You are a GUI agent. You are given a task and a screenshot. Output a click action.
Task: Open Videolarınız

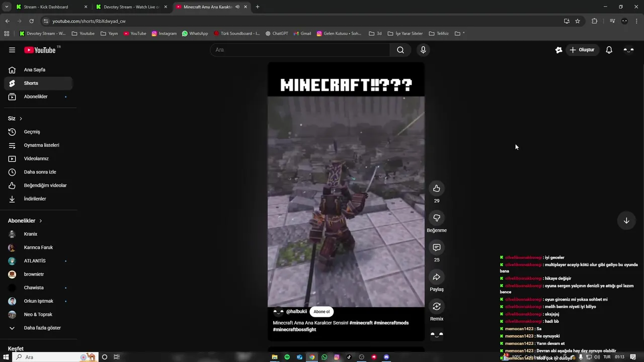[38, 158]
